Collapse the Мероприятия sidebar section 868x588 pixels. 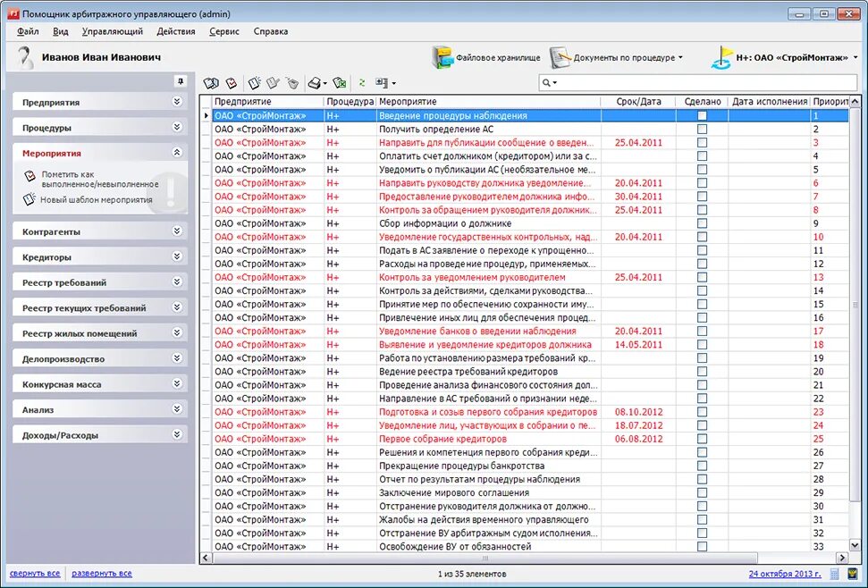(177, 153)
